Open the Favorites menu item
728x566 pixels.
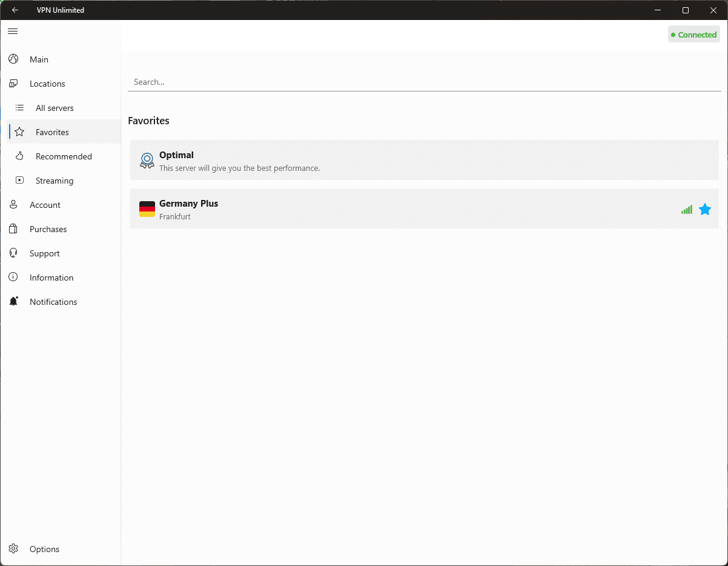pyautogui.click(x=52, y=132)
